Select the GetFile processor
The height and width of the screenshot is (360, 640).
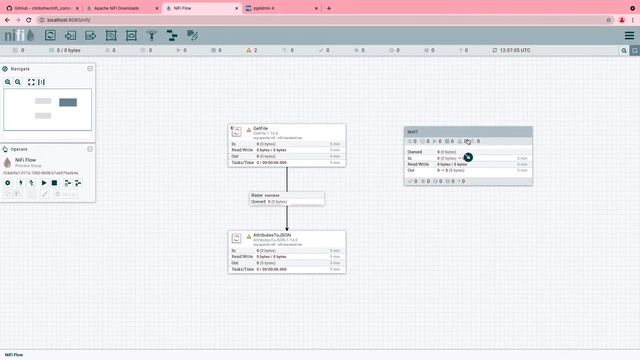click(287, 145)
